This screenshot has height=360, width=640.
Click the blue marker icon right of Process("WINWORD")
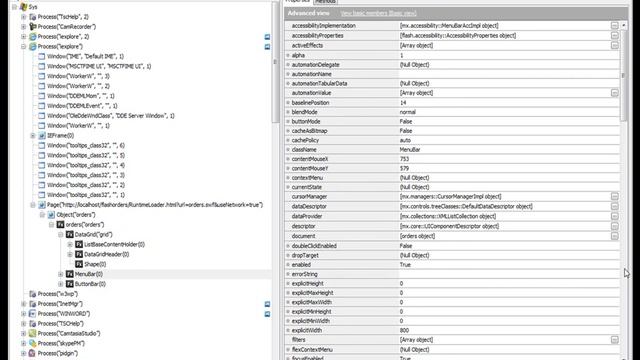point(267,314)
